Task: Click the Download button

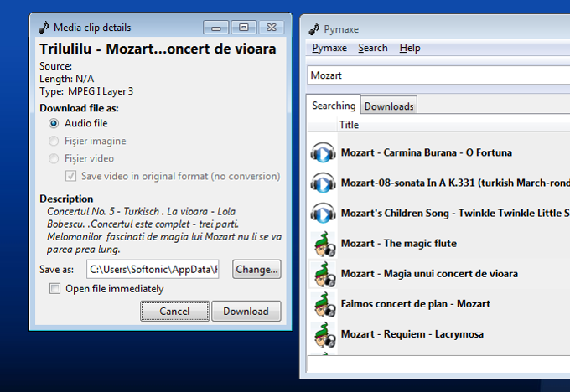Action: pos(246,312)
